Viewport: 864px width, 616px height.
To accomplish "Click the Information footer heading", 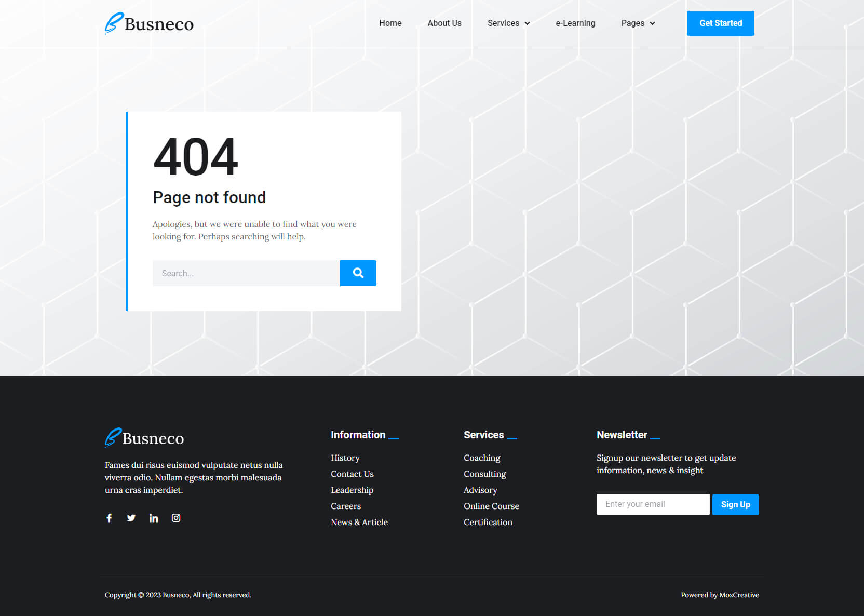I will tap(358, 435).
